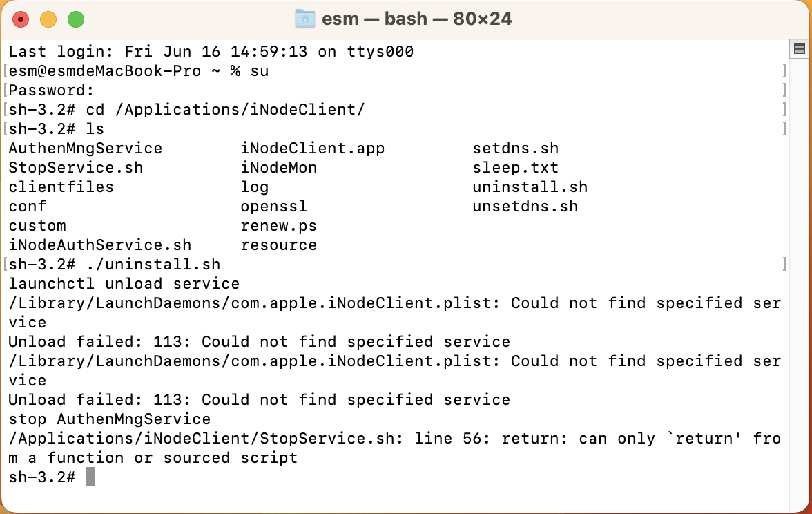This screenshot has width=812, height=514.
Task: Click uninstall.sh in the ls file listing
Action: point(530,187)
